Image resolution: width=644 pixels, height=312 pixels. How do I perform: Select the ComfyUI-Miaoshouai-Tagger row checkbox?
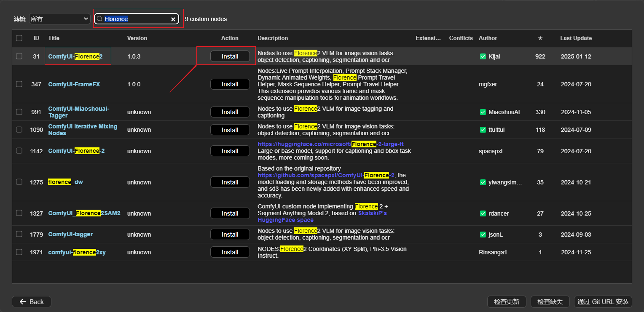tap(19, 112)
